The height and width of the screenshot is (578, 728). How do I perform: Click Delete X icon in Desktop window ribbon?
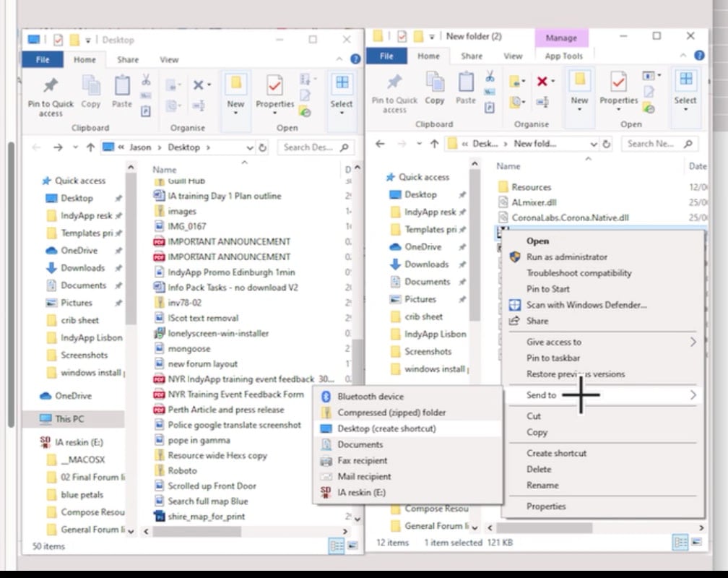click(x=198, y=85)
